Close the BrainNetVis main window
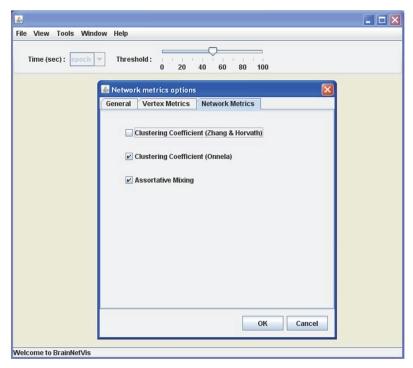Screen dimensions: 413x368 [x=395, y=20]
